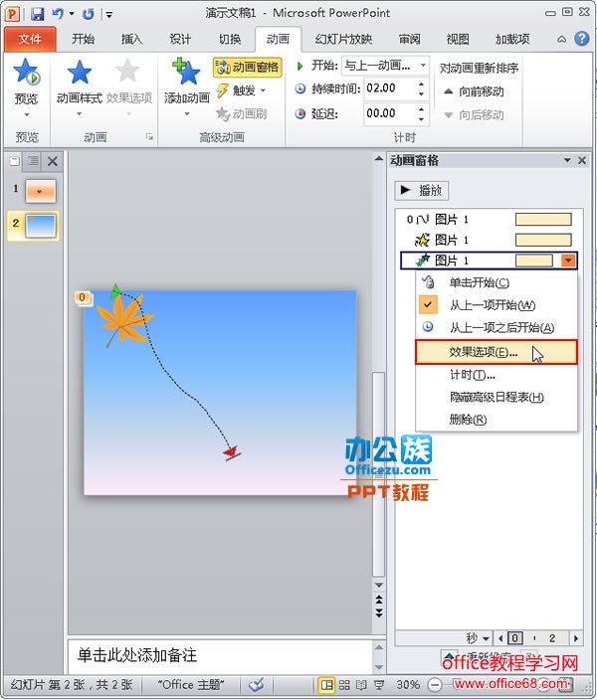The image size is (597, 700).
Task: Click 向前移动 reorder button
Action: pyautogui.click(x=475, y=91)
